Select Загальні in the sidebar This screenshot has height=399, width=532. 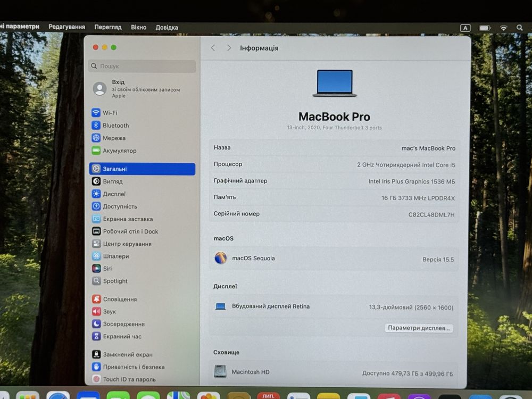click(142, 169)
